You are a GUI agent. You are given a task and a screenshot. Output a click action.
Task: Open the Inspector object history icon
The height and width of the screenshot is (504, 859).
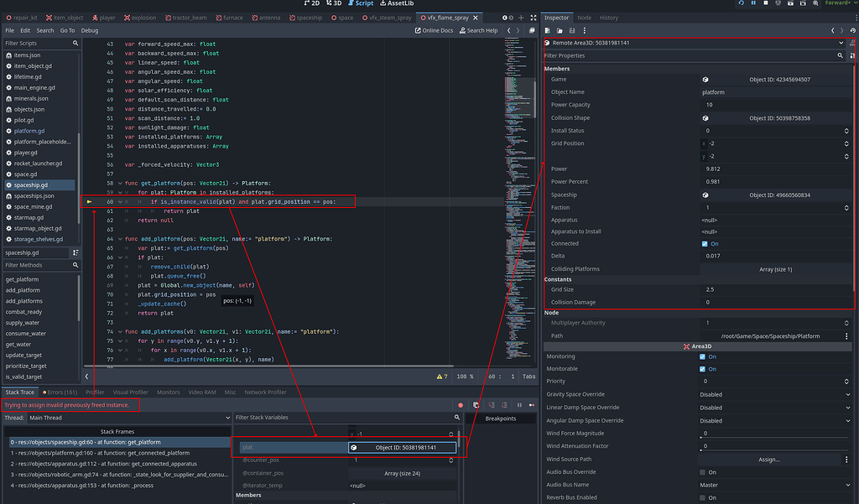(851, 30)
